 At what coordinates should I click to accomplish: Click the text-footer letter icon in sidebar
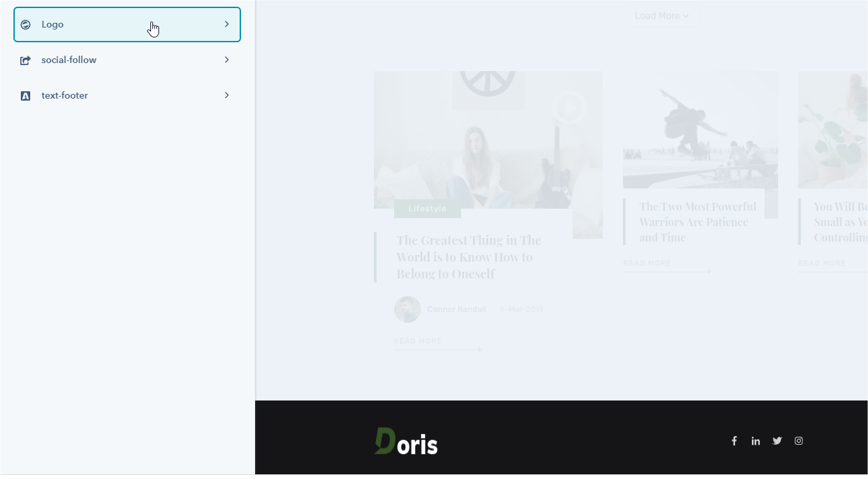[26, 96]
